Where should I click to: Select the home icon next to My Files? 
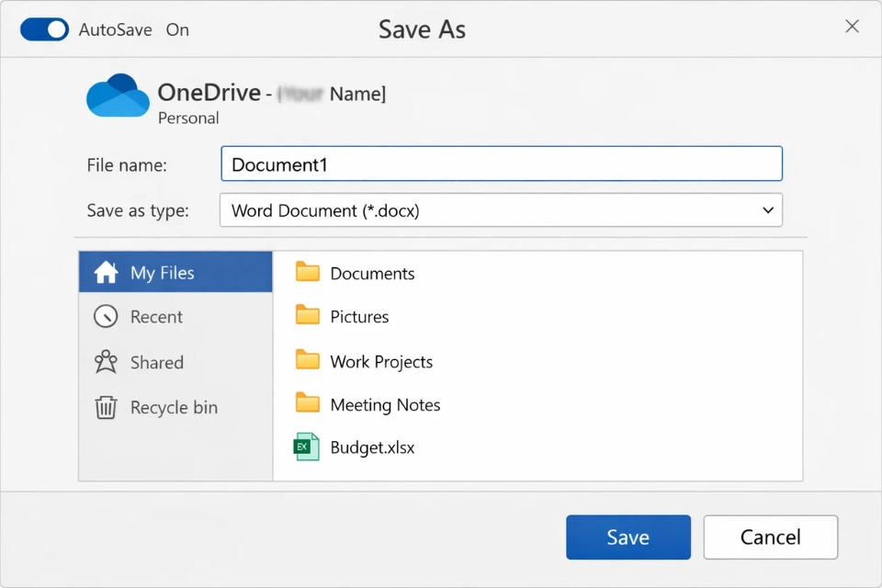(x=107, y=271)
